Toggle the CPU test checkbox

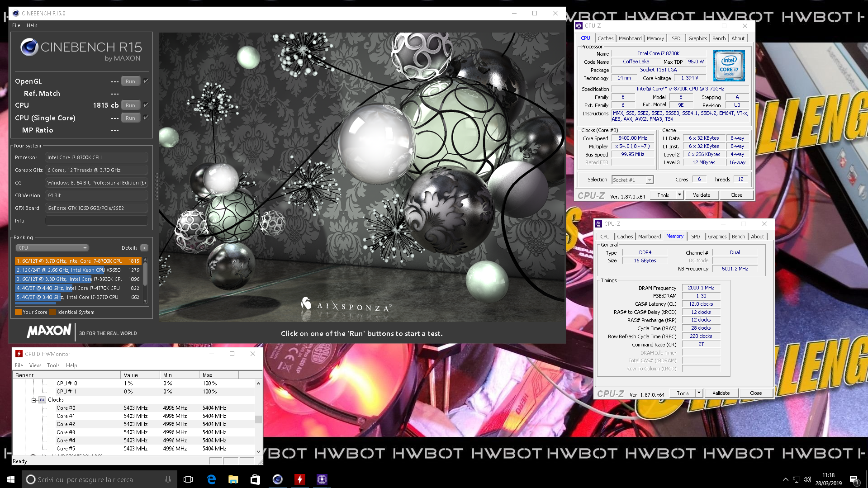pos(146,105)
